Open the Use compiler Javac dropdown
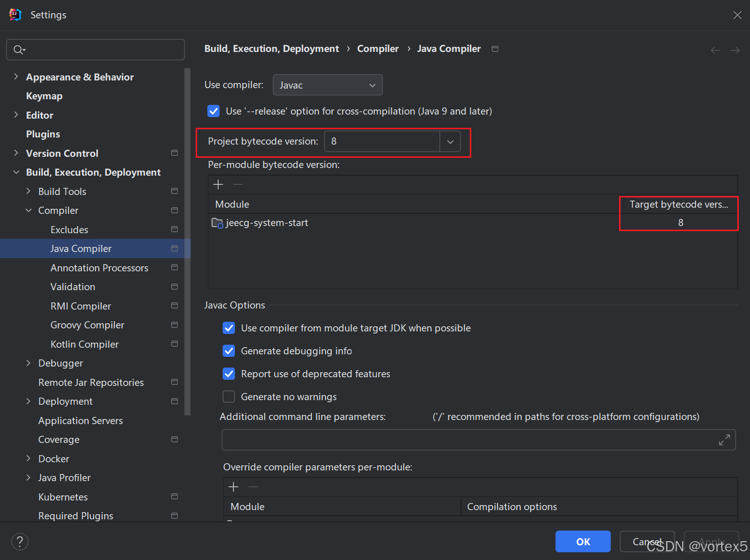This screenshot has height=560, width=750. 328,85
